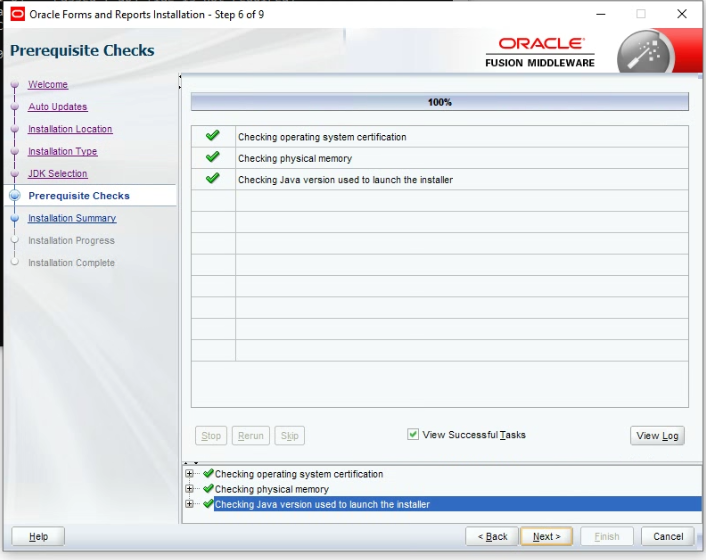Click the up arrow on results splitter

pyautogui.click(x=186, y=463)
